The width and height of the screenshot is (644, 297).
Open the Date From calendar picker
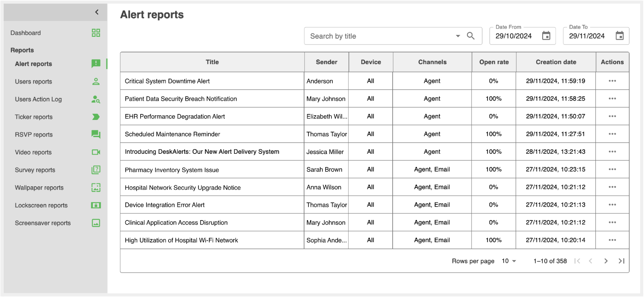(546, 36)
